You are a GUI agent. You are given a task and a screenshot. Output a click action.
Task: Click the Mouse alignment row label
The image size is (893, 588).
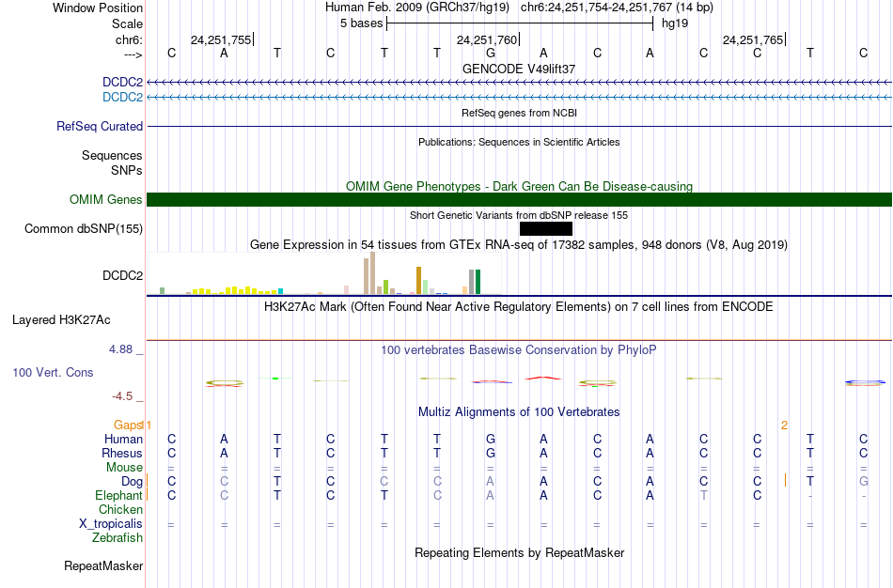(125, 468)
